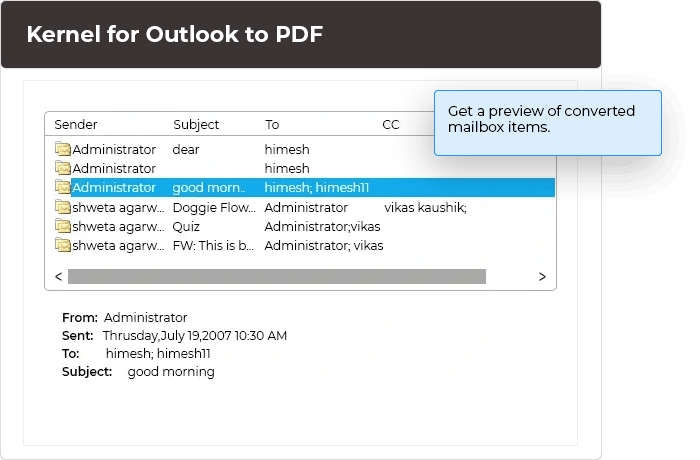
Task: Click the 'Administrator;vikas' recipient cell
Action: point(322,226)
